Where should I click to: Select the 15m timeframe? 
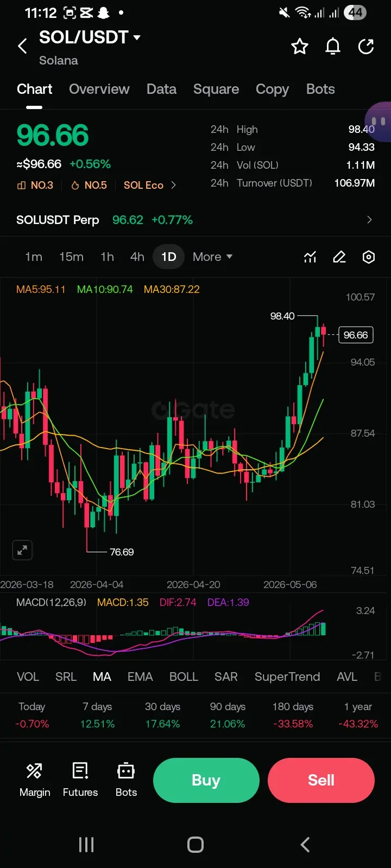(71, 257)
